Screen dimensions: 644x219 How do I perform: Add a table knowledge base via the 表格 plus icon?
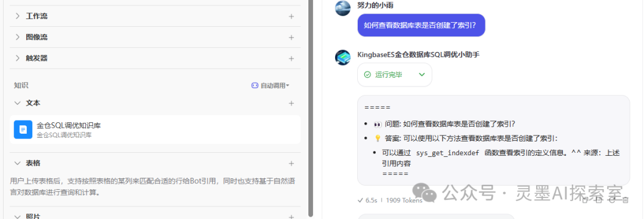291,164
